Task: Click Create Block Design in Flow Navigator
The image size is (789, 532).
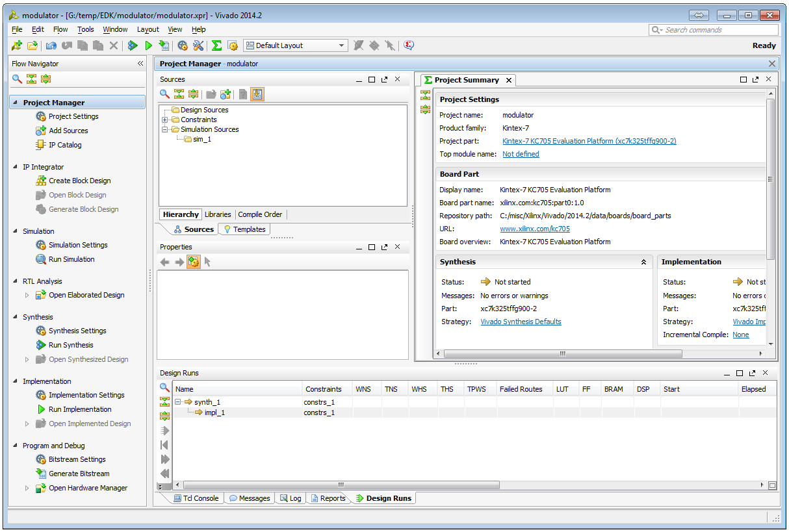Action: point(79,181)
